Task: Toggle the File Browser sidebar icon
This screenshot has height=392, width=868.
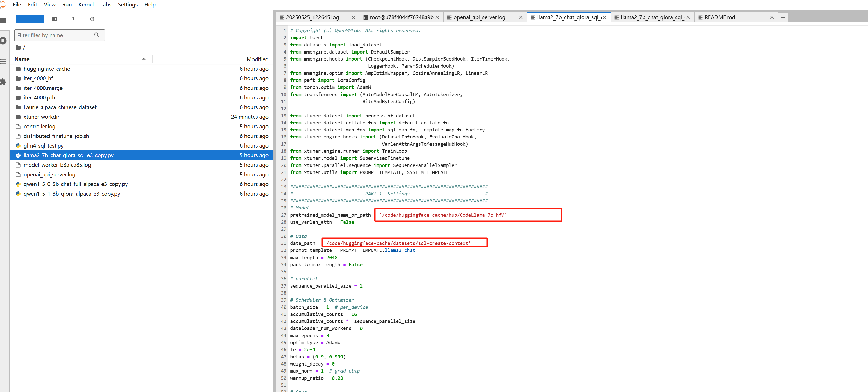Action: 3,21
